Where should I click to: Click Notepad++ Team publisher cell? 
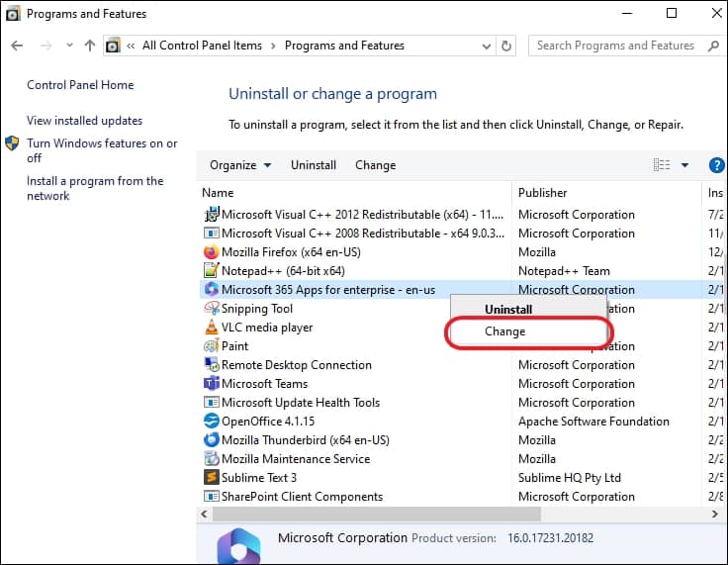[564, 271]
